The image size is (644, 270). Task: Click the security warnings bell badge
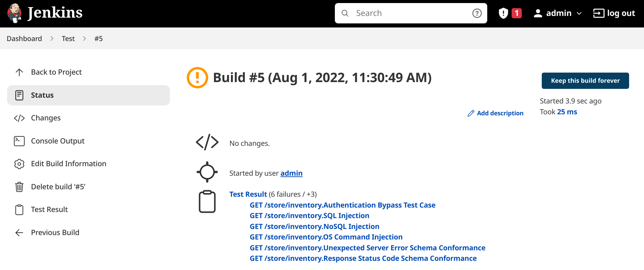[509, 13]
